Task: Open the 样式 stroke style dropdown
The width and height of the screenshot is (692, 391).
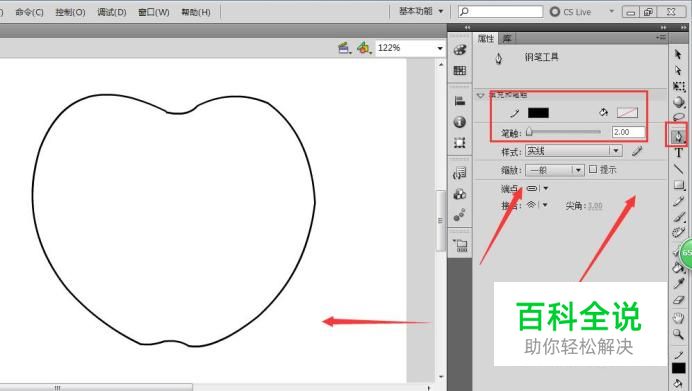Action: [574, 151]
